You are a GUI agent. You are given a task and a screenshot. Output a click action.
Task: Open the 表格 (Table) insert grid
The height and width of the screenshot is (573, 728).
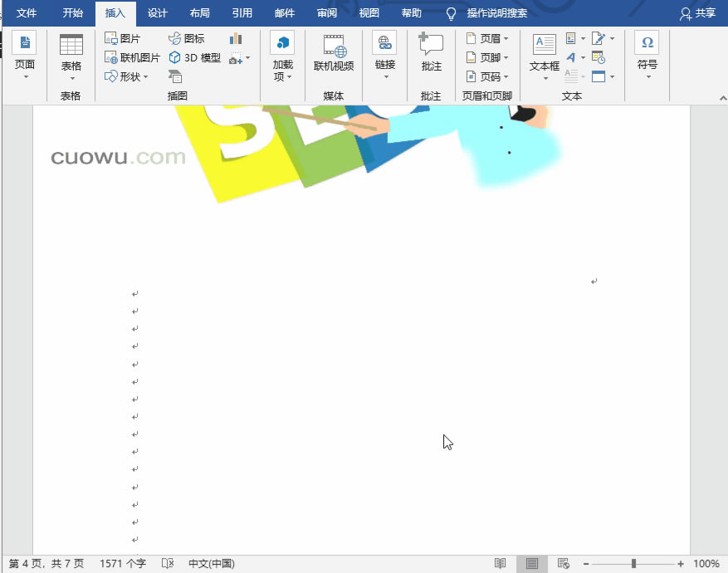click(71, 57)
